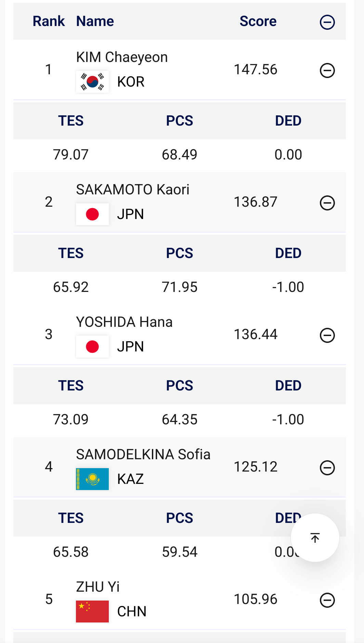Collapse SAKAMOTO Kaori score details
This screenshot has height=643, width=364.
point(327,203)
